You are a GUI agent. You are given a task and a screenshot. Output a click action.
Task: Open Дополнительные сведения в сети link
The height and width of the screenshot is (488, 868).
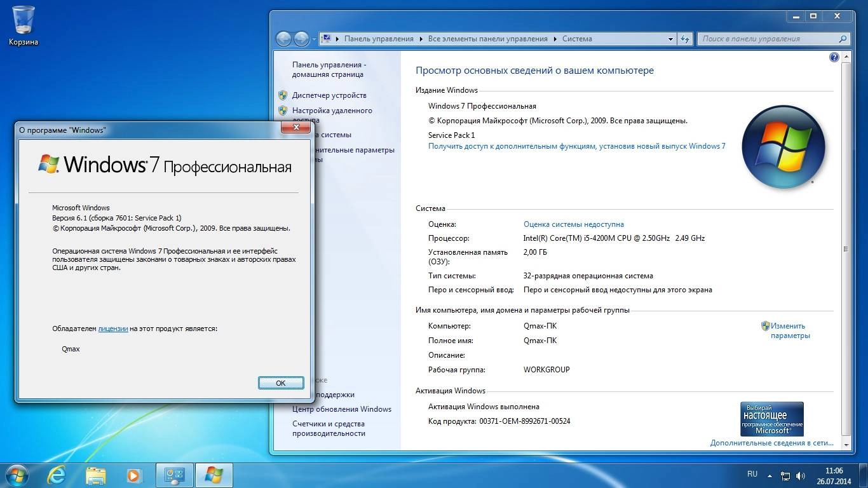[x=772, y=443]
